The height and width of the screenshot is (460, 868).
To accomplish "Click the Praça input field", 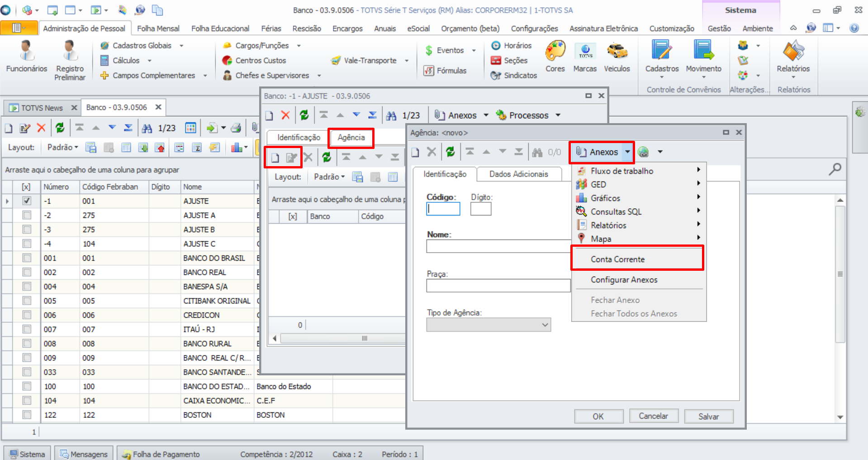I will [x=498, y=286].
